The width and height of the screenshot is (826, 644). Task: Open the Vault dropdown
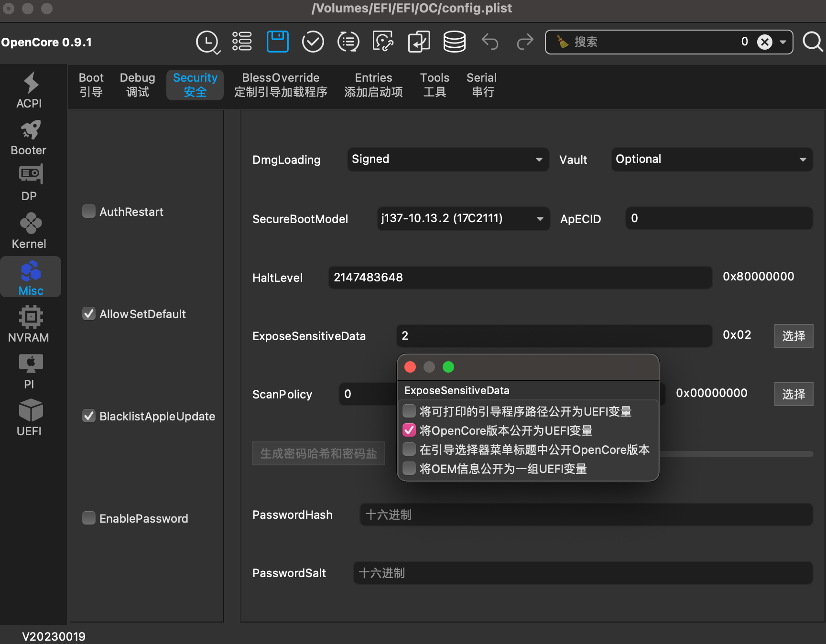click(x=712, y=159)
